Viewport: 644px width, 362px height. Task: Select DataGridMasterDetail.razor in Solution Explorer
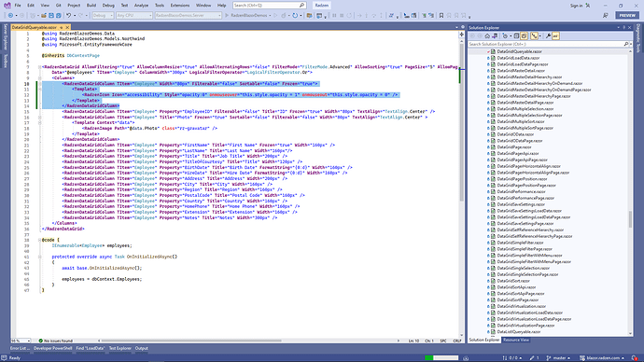click(521, 71)
